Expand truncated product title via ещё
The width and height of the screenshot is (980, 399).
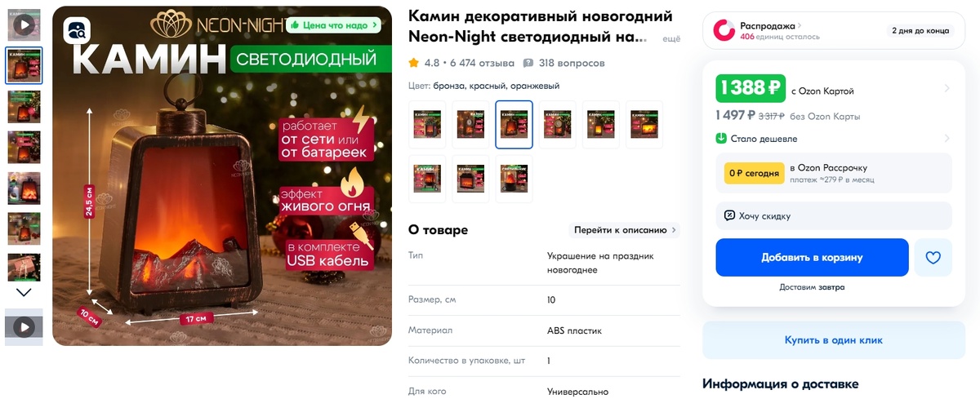670,38
